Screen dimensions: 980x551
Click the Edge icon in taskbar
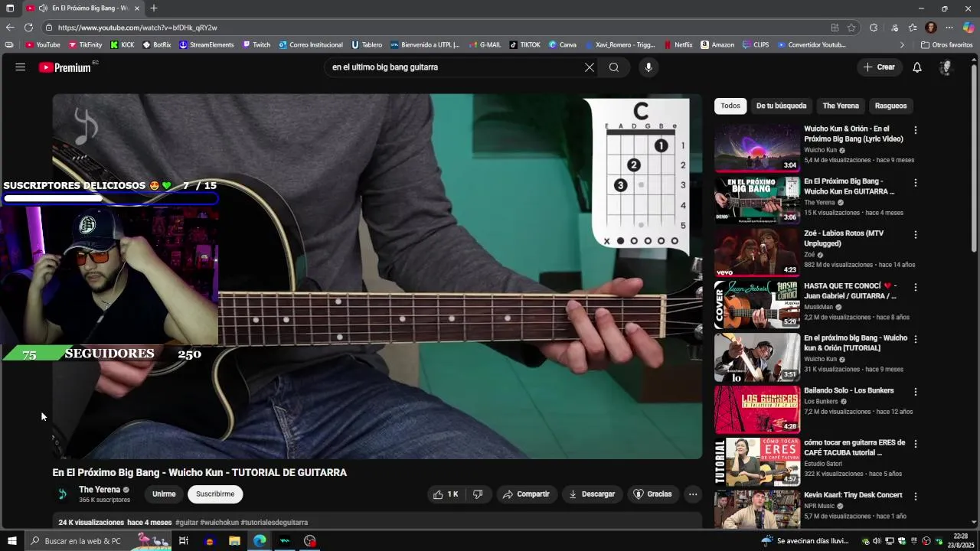coord(260,541)
